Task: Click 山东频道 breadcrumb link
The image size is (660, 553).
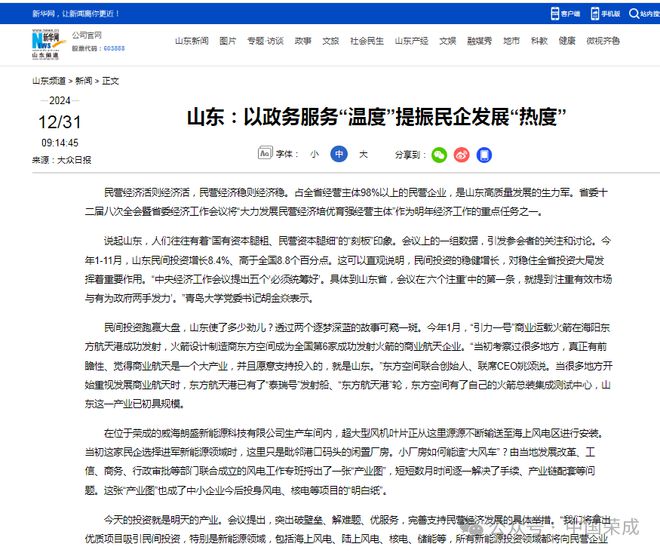Action: click(x=49, y=81)
